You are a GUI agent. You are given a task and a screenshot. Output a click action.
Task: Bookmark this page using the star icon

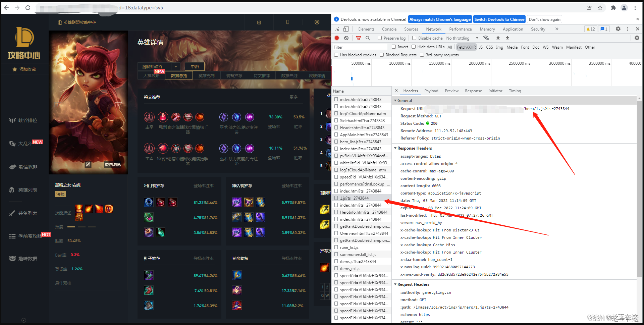tap(600, 8)
